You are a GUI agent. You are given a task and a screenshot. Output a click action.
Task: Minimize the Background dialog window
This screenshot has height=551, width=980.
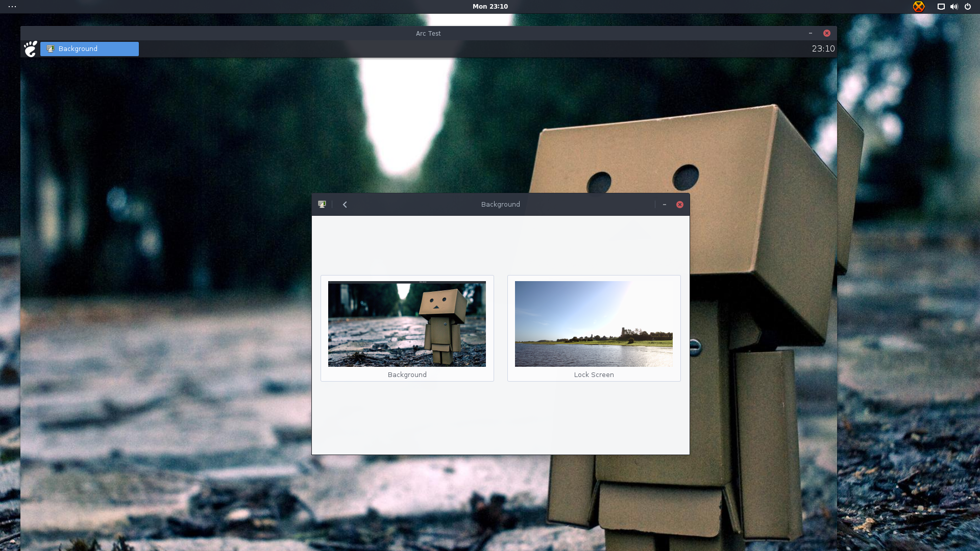(x=665, y=205)
